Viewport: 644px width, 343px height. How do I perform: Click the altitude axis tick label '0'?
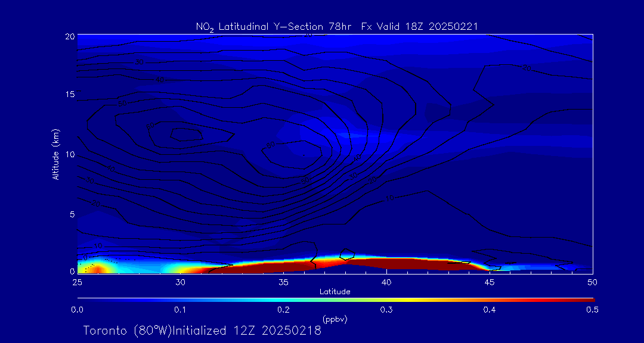pyautogui.click(x=72, y=271)
